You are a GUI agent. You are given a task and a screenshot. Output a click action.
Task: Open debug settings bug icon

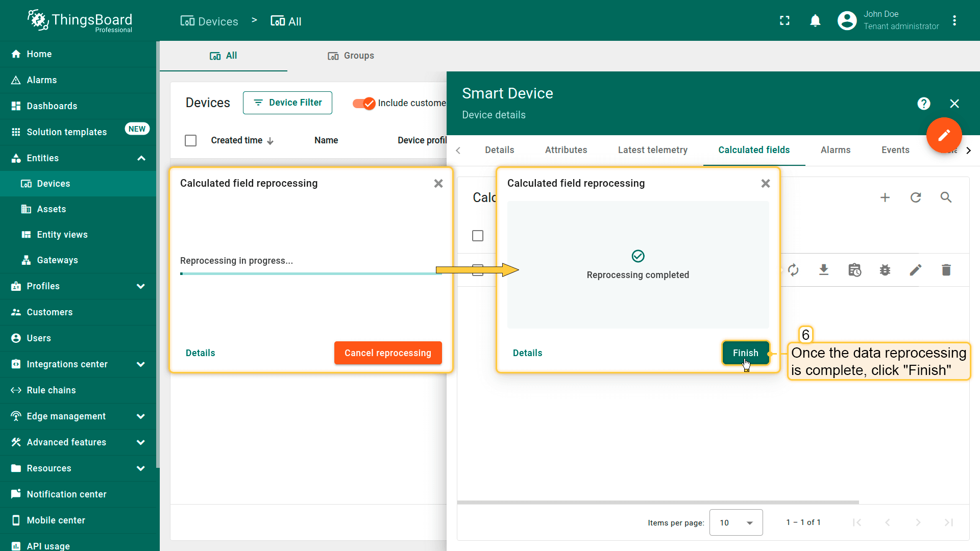click(885, 270)
